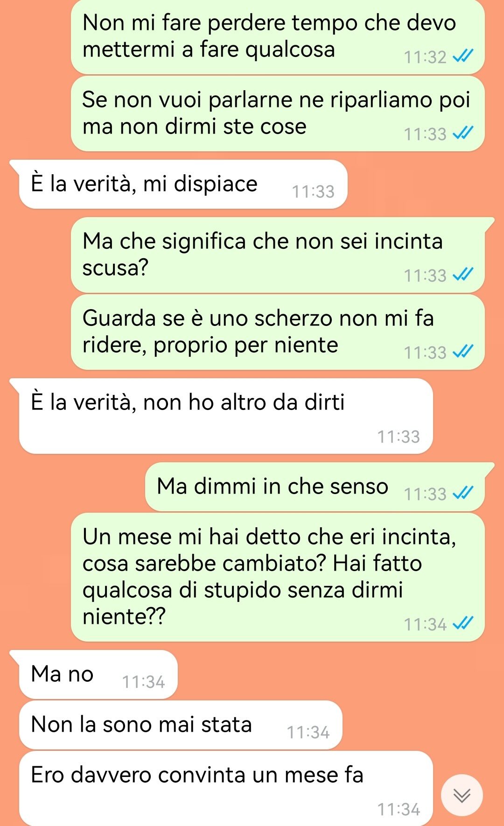
Task: Tap the 'Ma che significa che non sei incinta' message
Action: click(x=278, y=255)
